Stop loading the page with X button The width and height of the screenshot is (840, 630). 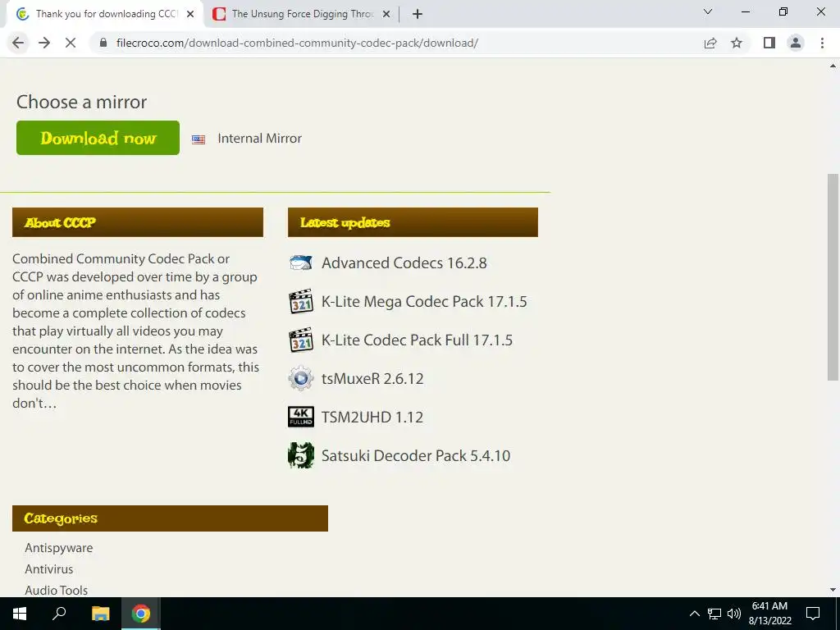click(71, 43)
